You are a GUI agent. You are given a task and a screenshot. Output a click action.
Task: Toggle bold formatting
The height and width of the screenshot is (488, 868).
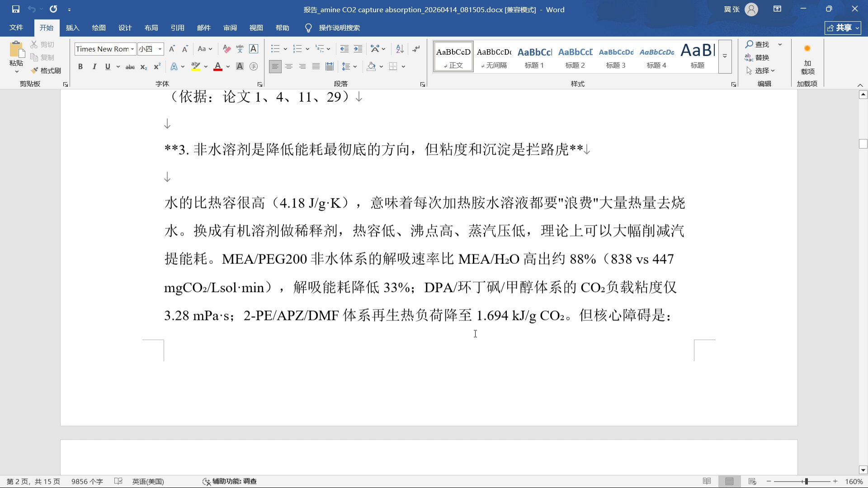coord(80,66)
